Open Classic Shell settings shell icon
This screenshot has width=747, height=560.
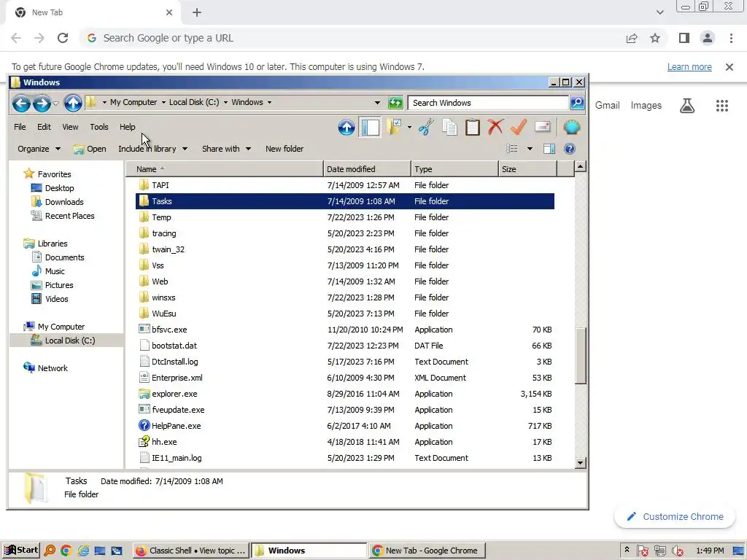[571, 127]
